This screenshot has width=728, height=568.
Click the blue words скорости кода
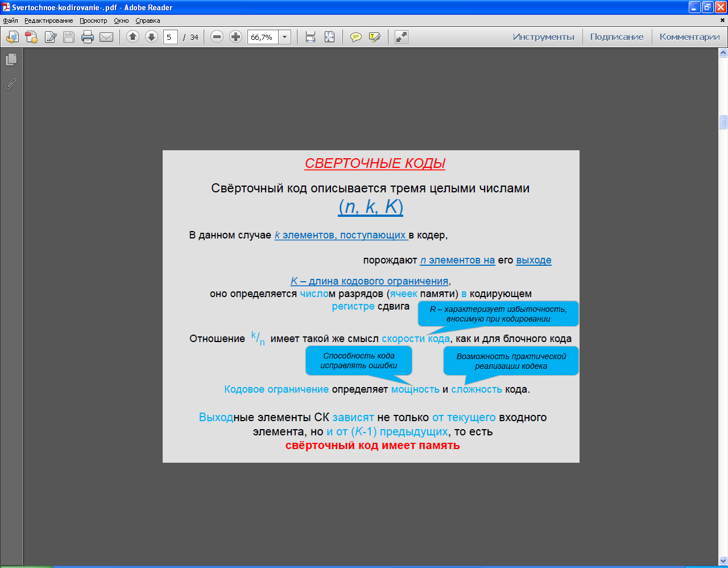coord(416,339)
